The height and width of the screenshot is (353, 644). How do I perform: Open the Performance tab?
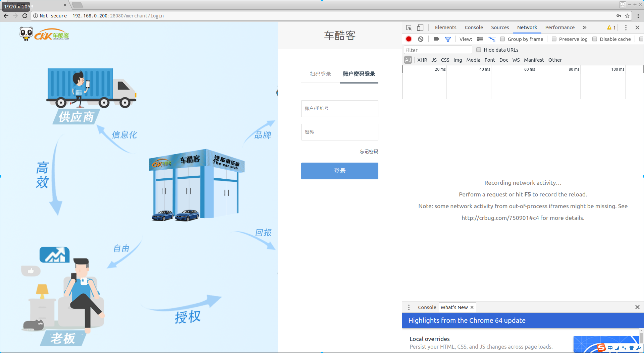click(560, 27)
